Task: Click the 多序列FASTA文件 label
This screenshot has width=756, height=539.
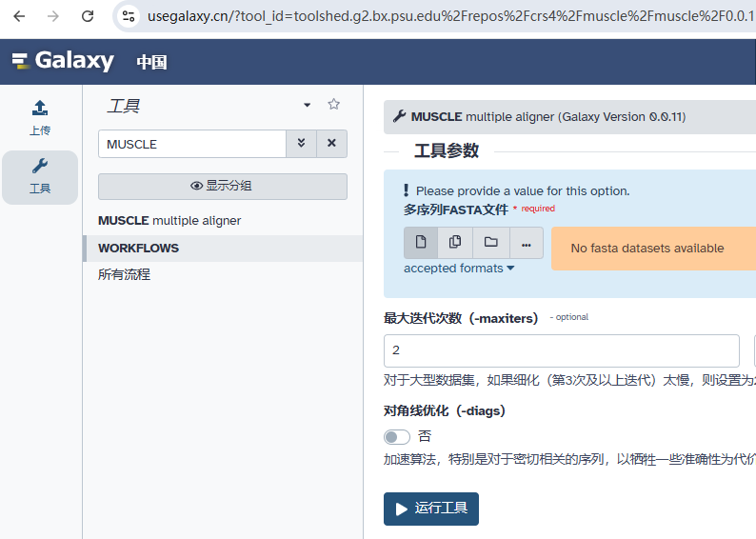Action: coord(456,210)
